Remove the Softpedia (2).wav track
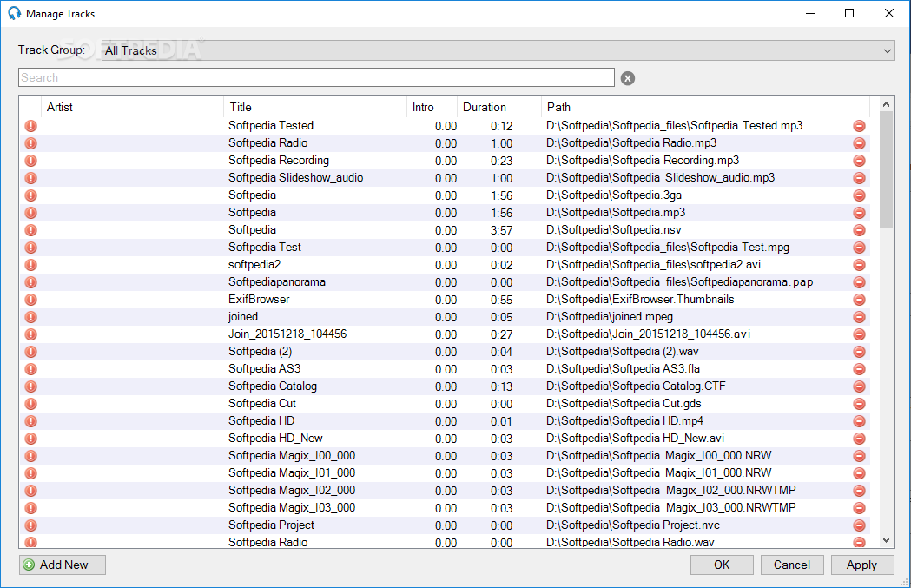This screenshot has height=588, width=911. pyautogui.click(x=859, y=352)
